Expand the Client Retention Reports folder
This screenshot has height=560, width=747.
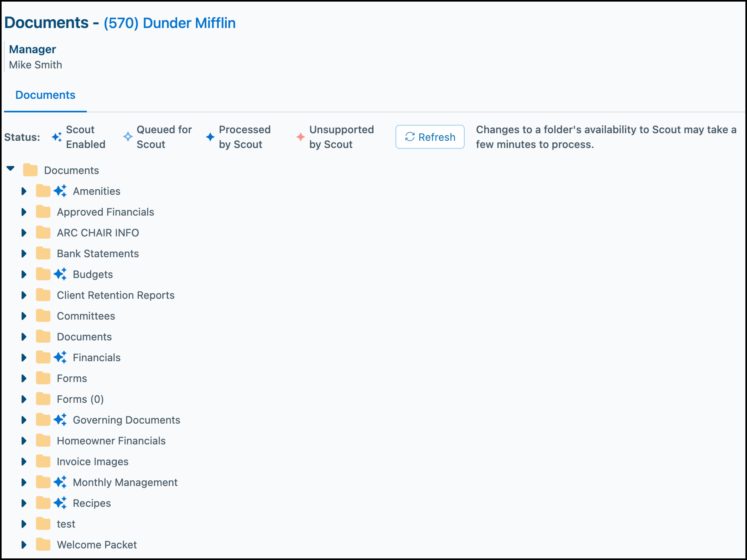point(24,295)
